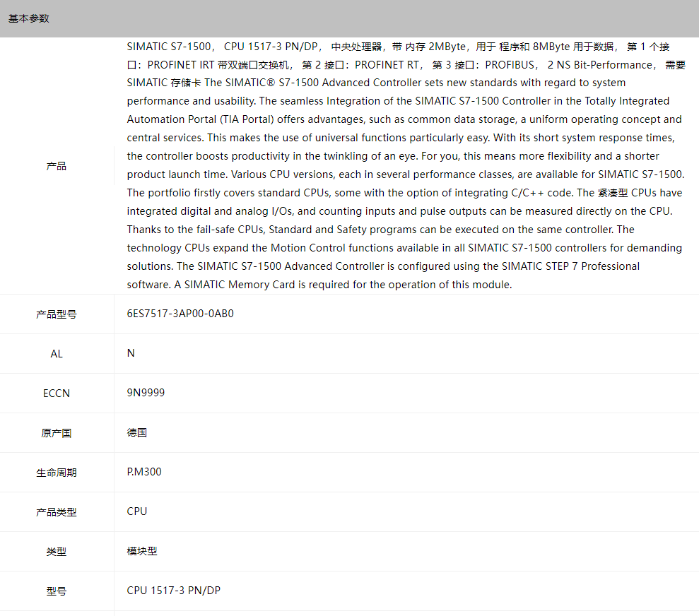Select the AL value N
This screenshot has width=699, height=616.
tap(131, 353)
